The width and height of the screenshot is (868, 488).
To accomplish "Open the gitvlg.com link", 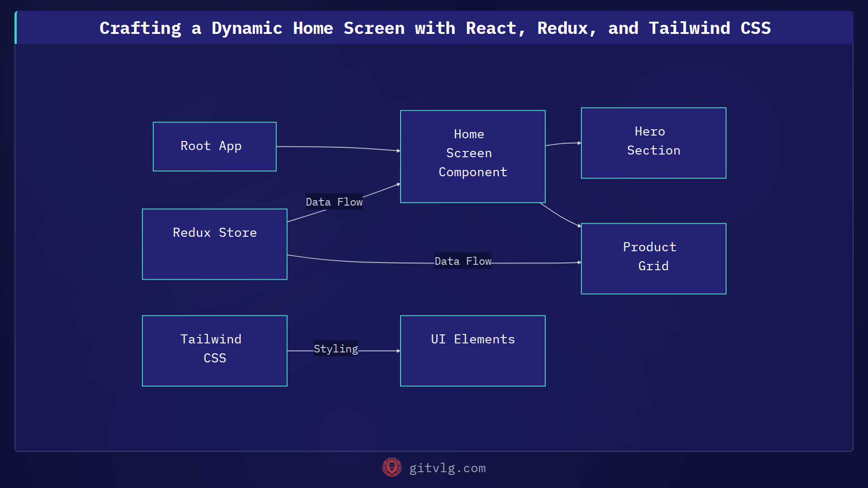I will coord(448,468).
